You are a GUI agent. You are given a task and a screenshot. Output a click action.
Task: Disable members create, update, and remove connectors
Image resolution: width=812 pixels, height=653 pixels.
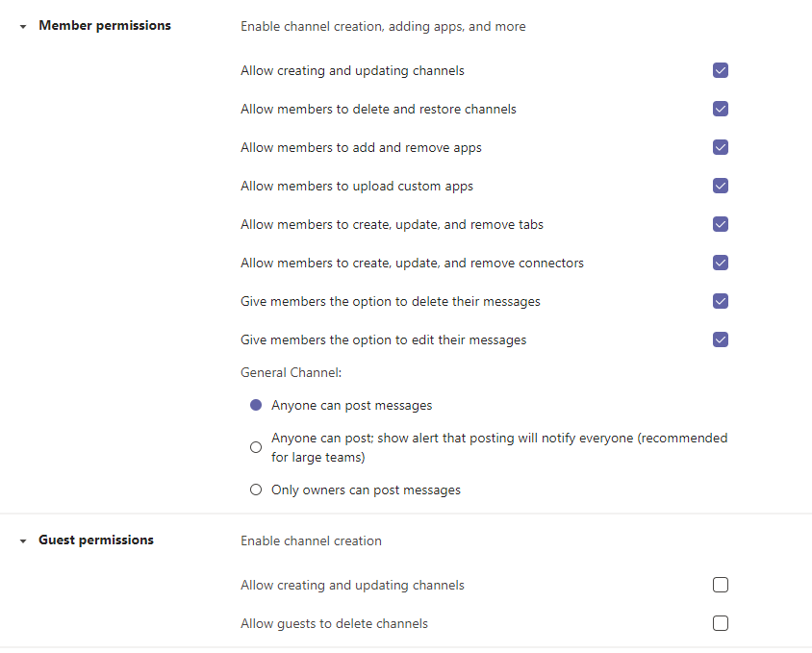click(x=721, y=263)
